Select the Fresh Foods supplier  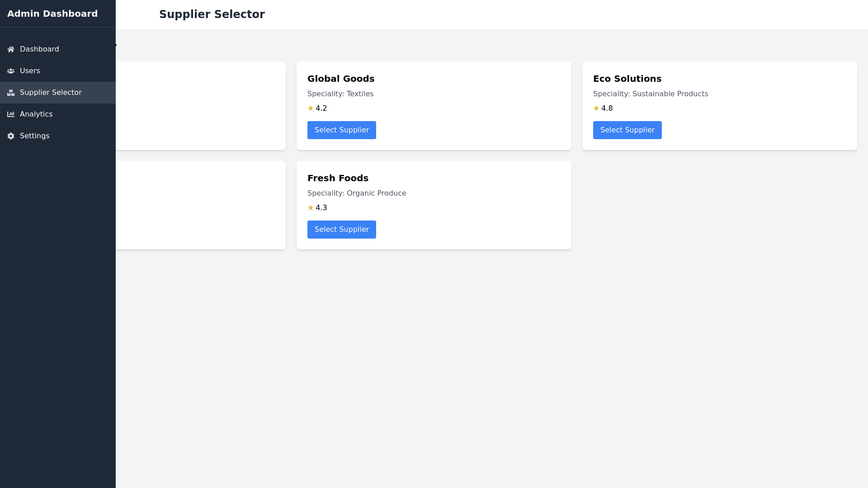click(x=341, y=230)
